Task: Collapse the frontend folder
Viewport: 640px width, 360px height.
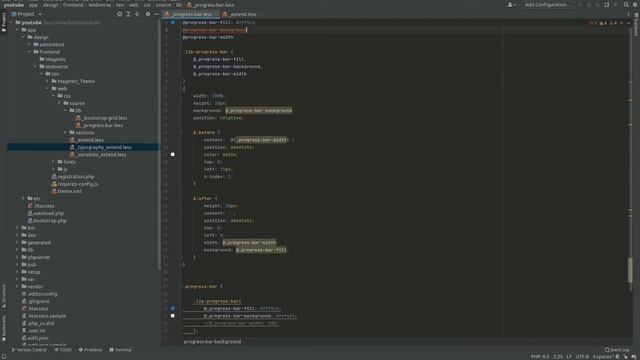Action: (29, 52)
